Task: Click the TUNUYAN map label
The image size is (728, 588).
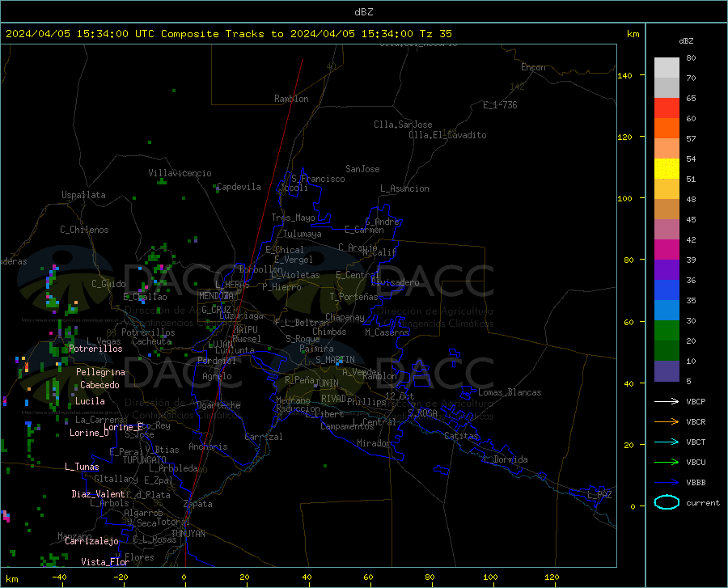Action: pyautogui.click(x=188, y=534)
